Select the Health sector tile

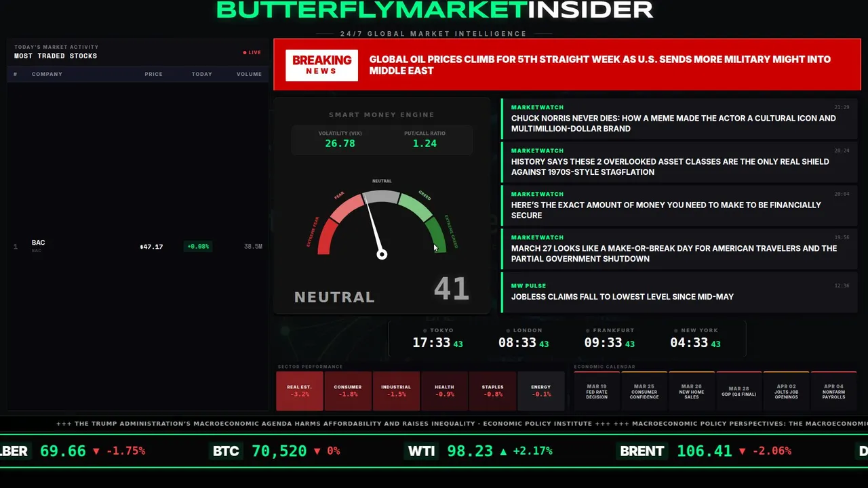444,391
